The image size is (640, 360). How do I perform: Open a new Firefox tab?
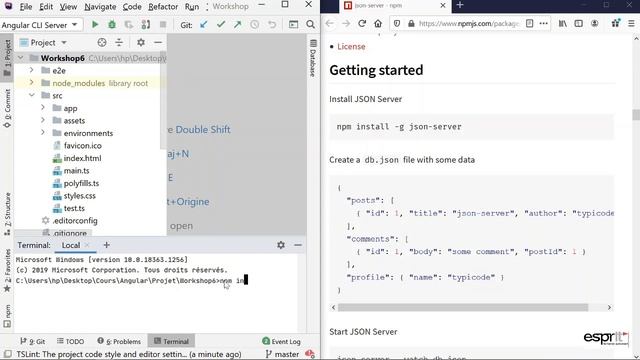[460, 5]
